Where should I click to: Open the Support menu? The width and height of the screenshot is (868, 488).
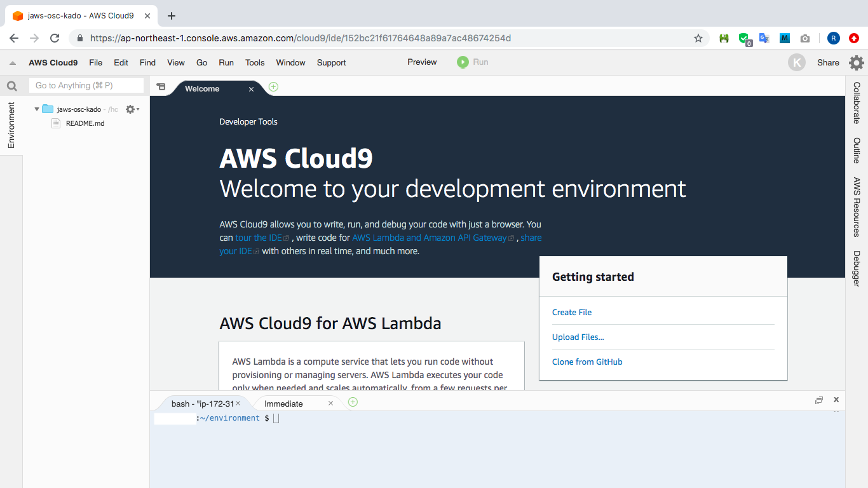[x=331, y=62]
